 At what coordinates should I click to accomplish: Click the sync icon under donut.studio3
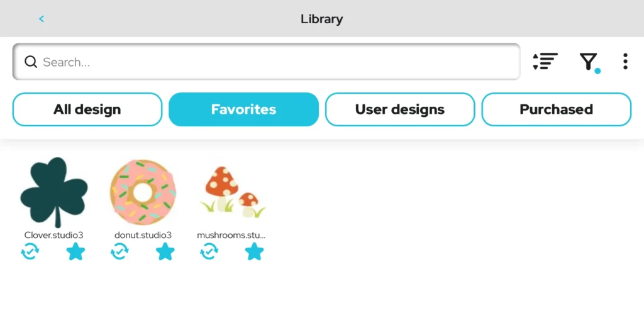point(119,252)
